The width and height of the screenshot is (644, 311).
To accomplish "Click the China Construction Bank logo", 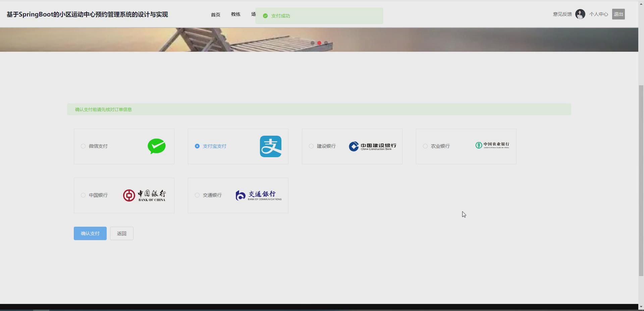I will tap(373, 146).
